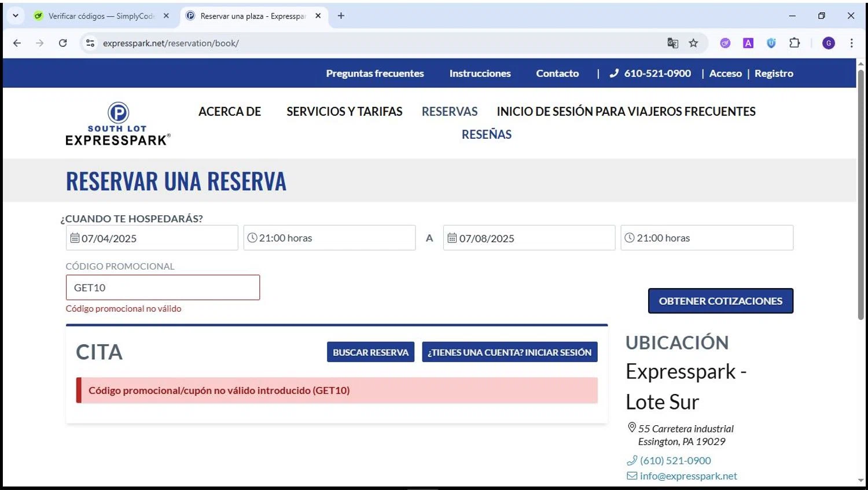The image size is (868, 490).
Task: Click ¿TIENES UNA CUENTA? INICIAR SESIÓN button
Action: (510, 352)
